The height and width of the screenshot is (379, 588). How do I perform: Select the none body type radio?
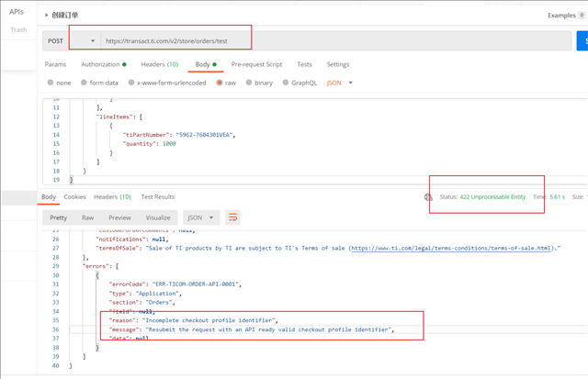pos(50,83)
